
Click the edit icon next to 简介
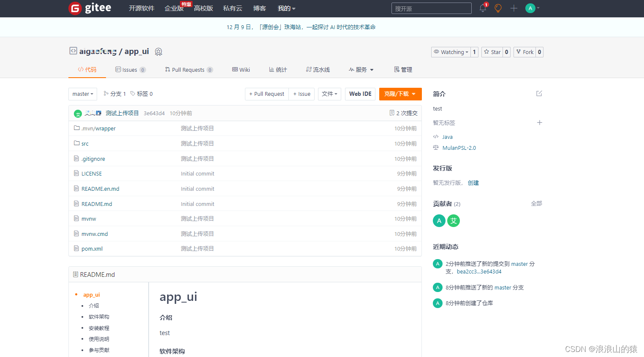pyautogui.click(x=539, y=93)
